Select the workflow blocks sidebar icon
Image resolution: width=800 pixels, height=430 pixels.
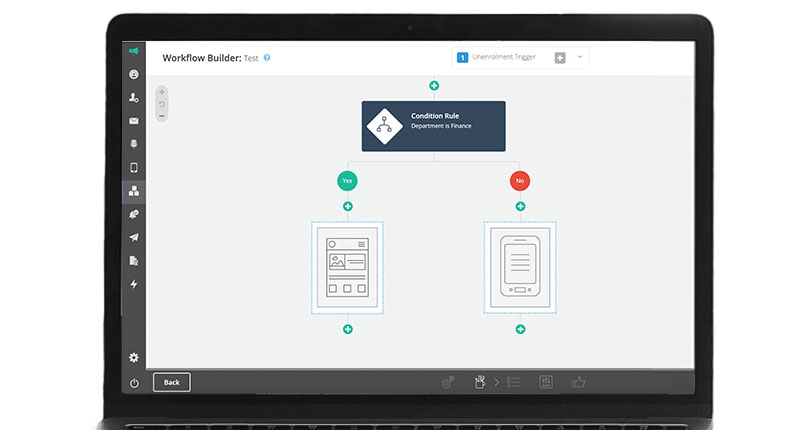(134, 191)
